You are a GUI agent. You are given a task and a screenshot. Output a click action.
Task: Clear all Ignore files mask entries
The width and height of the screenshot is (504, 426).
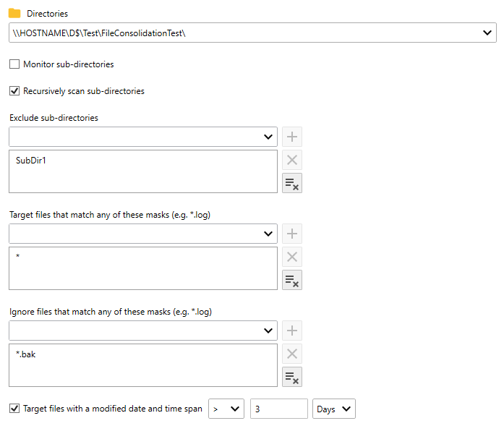point(292,377)
